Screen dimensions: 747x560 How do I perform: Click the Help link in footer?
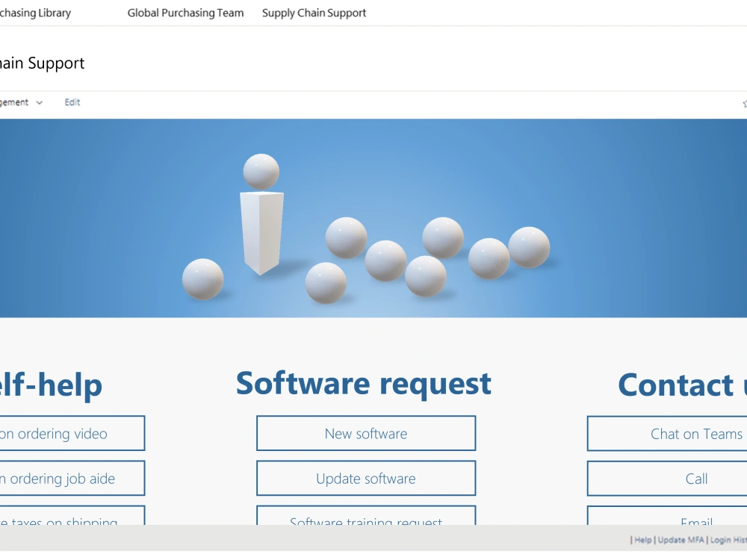[x=642, y=540]
